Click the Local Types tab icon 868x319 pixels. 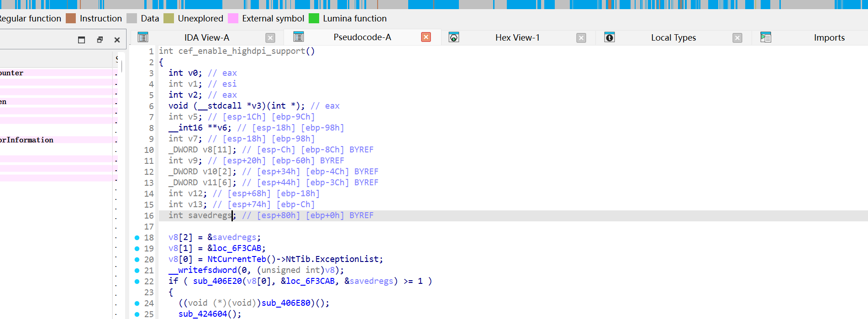click(609, 37)
